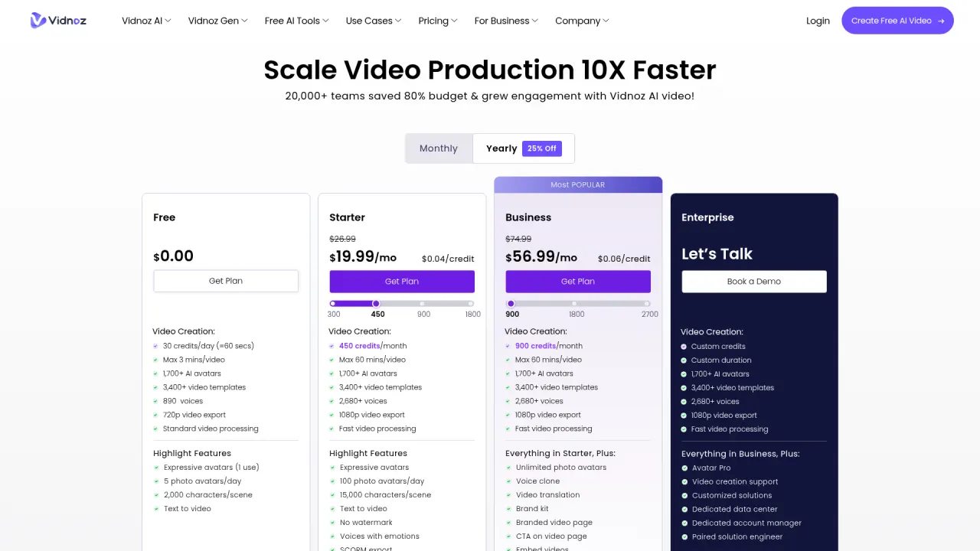Click Dedicated account manager text
980x551 pixels.
click(746, 523)
